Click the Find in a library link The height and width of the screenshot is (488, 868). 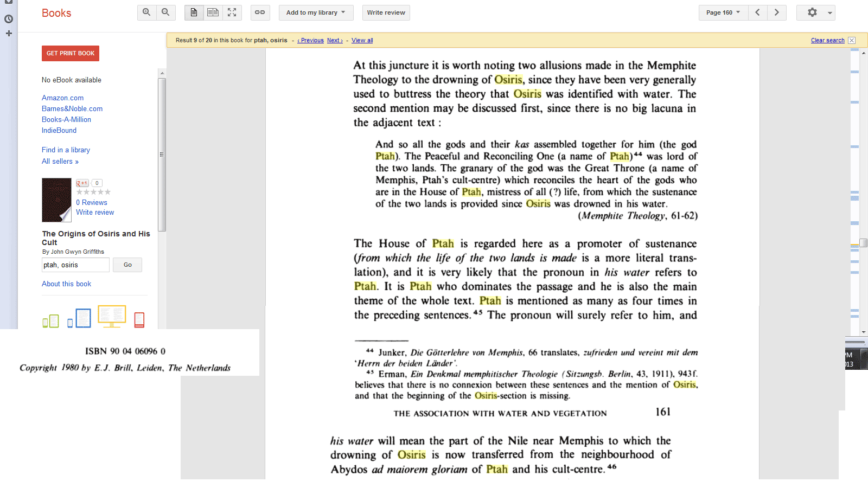click(66, 150)
